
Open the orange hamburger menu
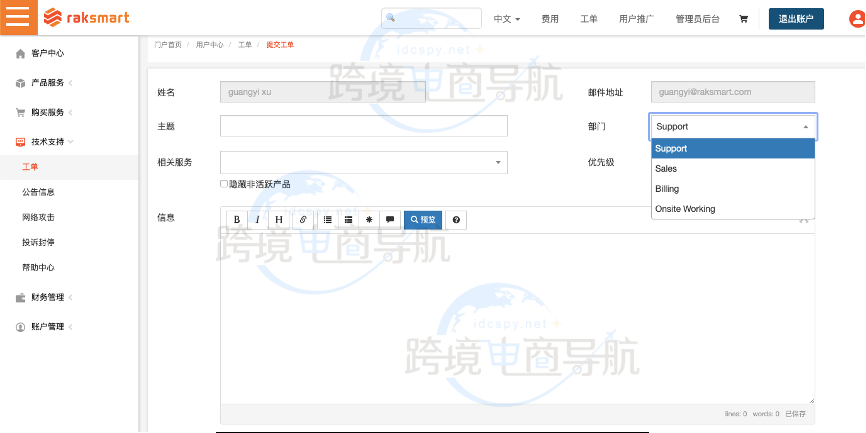coord(18,17)
